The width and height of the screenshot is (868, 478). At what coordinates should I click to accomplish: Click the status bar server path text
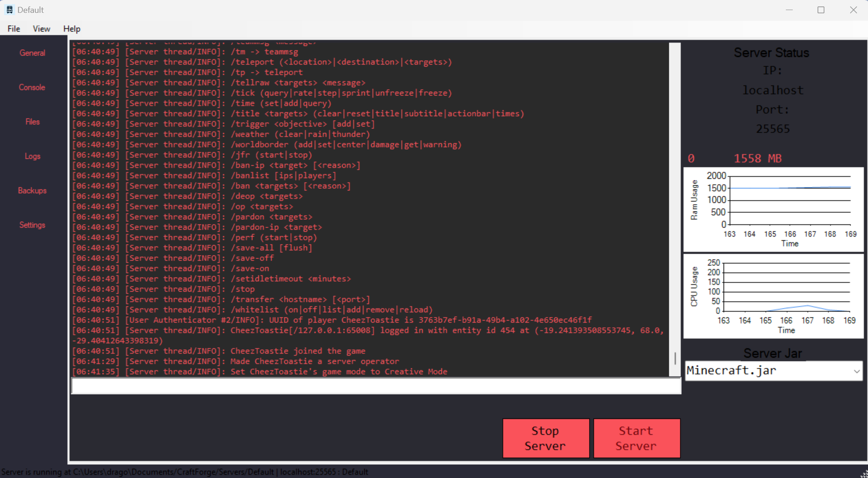184,472
